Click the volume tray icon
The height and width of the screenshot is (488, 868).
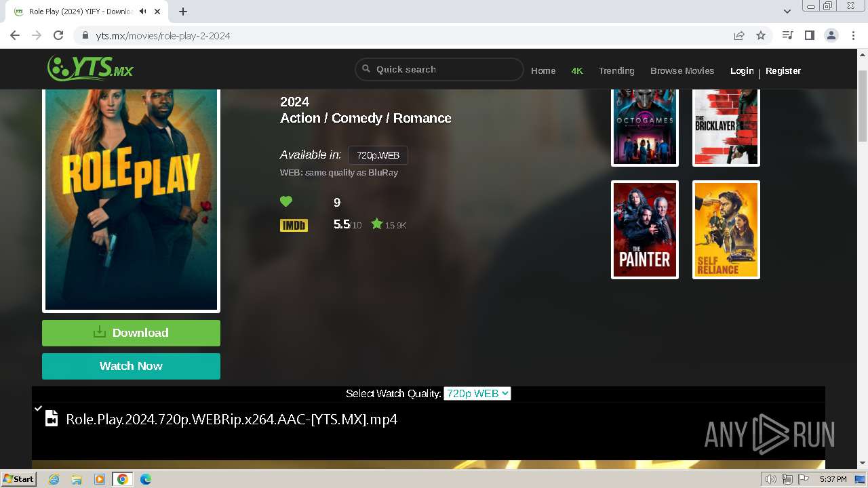pyautogui.click(x=770, y=479)
